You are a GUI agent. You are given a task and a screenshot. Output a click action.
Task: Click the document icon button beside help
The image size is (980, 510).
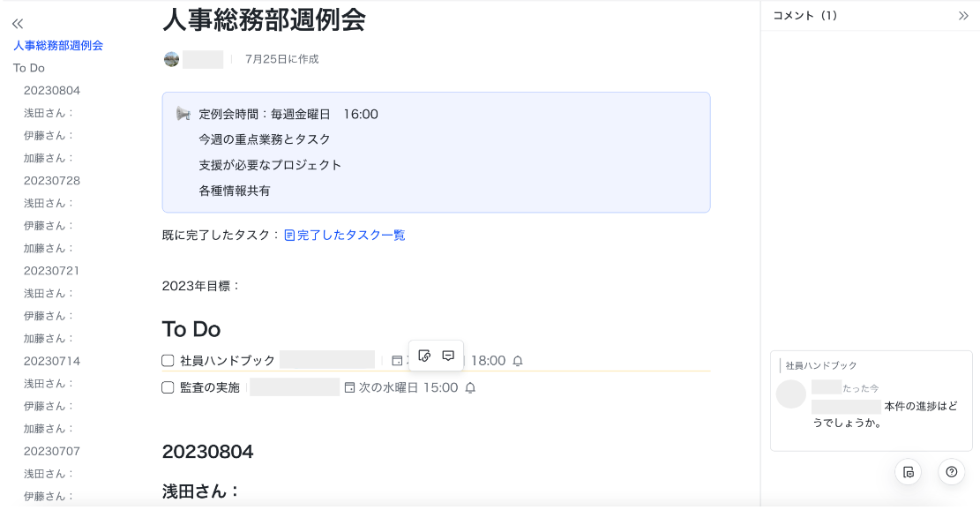tap(908, 472)
